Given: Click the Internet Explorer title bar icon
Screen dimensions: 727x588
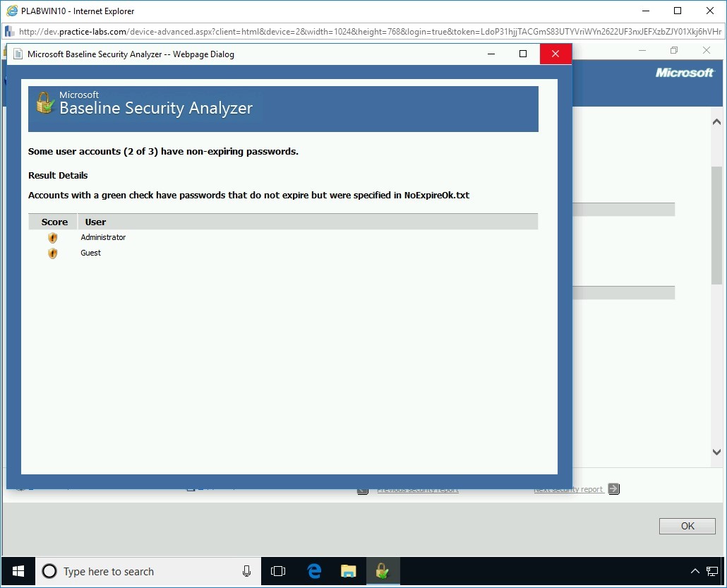Looking at the screenshot, I should tap(12, 11).
